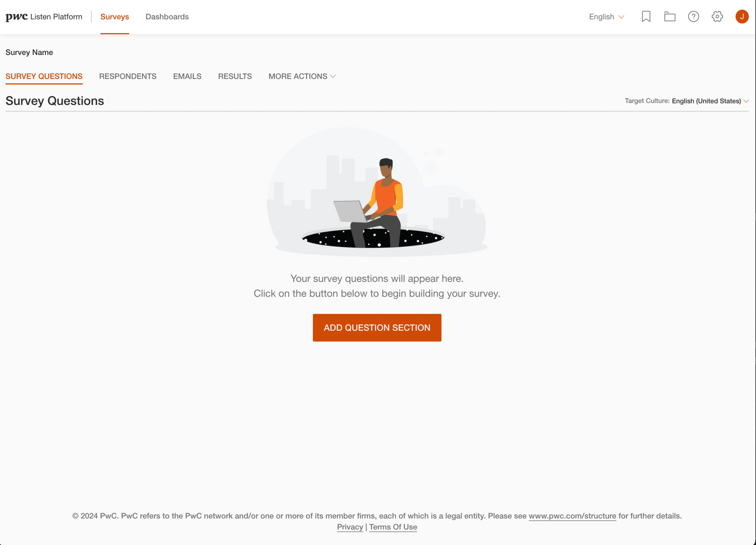Image resolution: width=756 pixels, height=545 pixels.
Task: Open the Emails tab
Action: [x=187, y=76]
